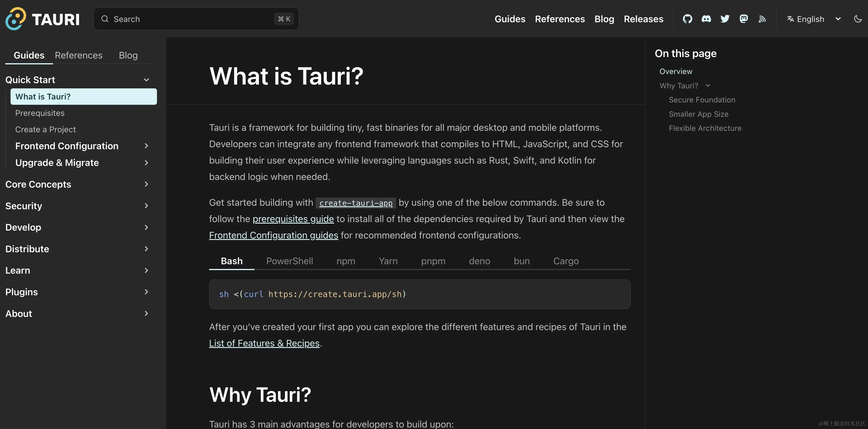Collapse the Quick Start section
Image resolution: width=868 pixels, height=429 pixels.
(146, 80)
